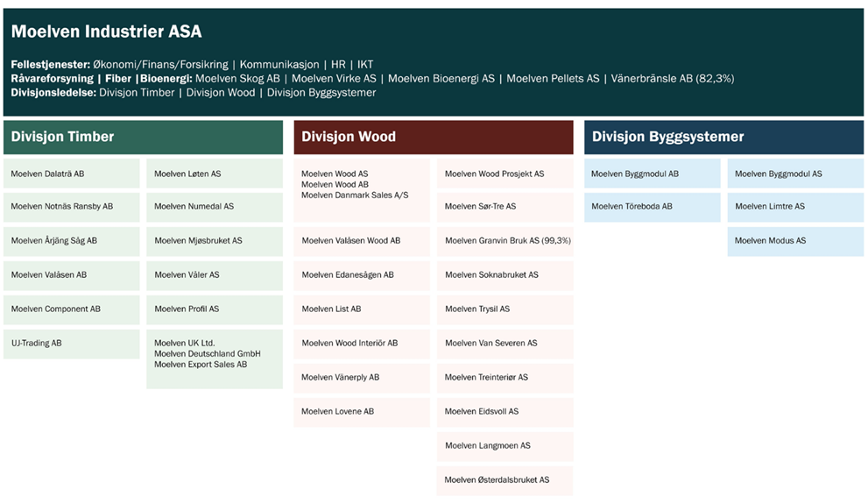
Task: Click Moelven Treinteriør AS
Action: tap(505, 378)
